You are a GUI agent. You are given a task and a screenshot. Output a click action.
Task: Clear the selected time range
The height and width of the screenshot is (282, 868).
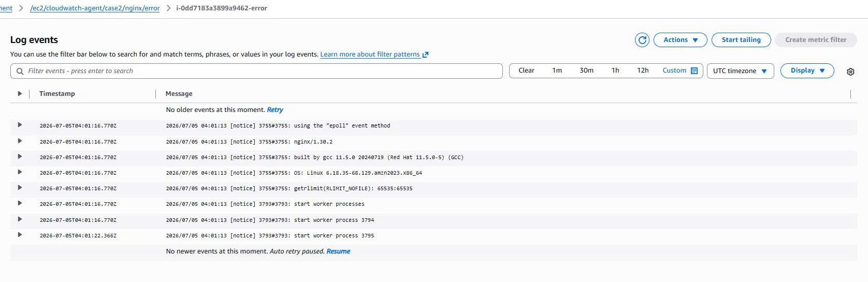pyautogui.click(x=526, y=70)
